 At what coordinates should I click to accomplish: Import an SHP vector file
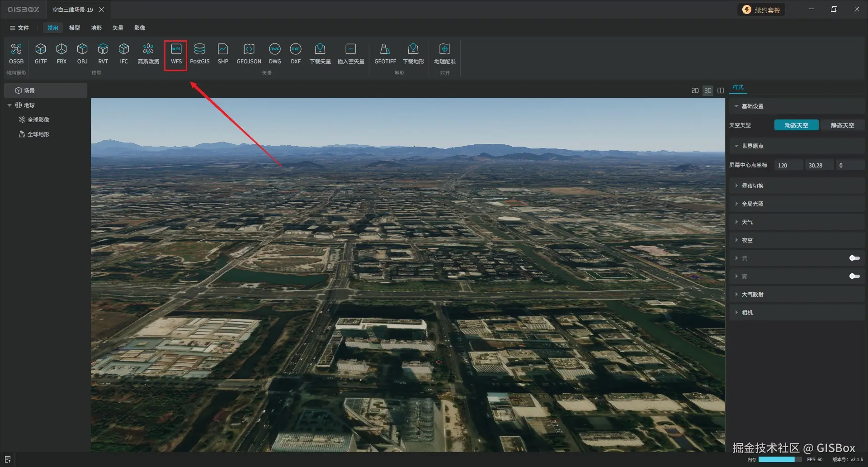223,54
